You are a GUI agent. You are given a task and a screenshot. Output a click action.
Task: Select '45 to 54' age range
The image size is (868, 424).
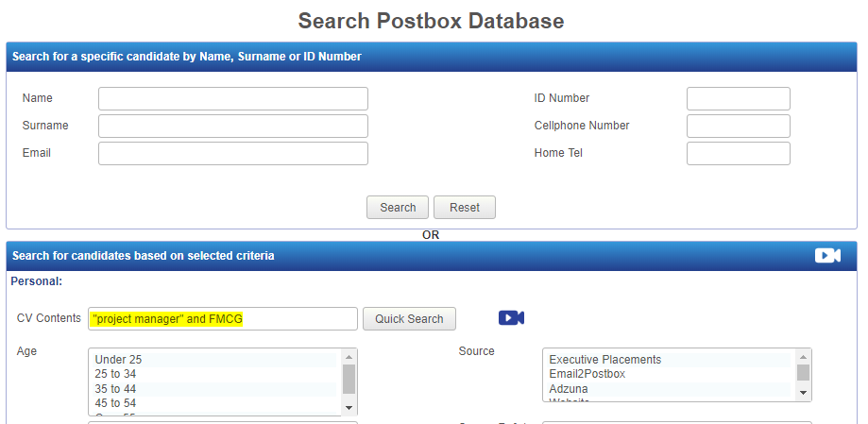pos(215,403)
